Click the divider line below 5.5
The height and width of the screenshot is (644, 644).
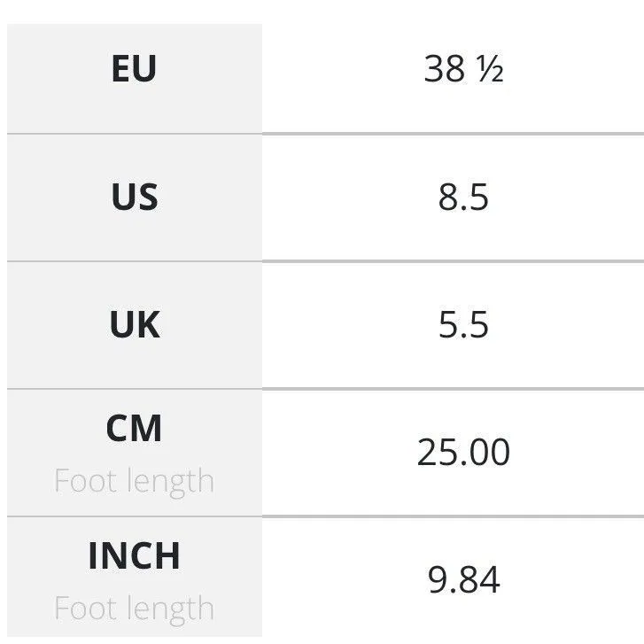(453, 389)
